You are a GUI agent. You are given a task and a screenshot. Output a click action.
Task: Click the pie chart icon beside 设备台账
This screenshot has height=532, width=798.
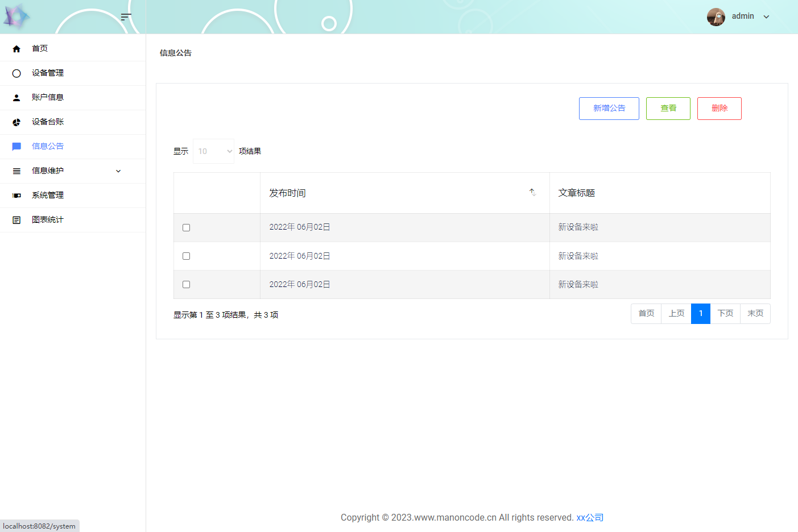(x=16, y=122)
